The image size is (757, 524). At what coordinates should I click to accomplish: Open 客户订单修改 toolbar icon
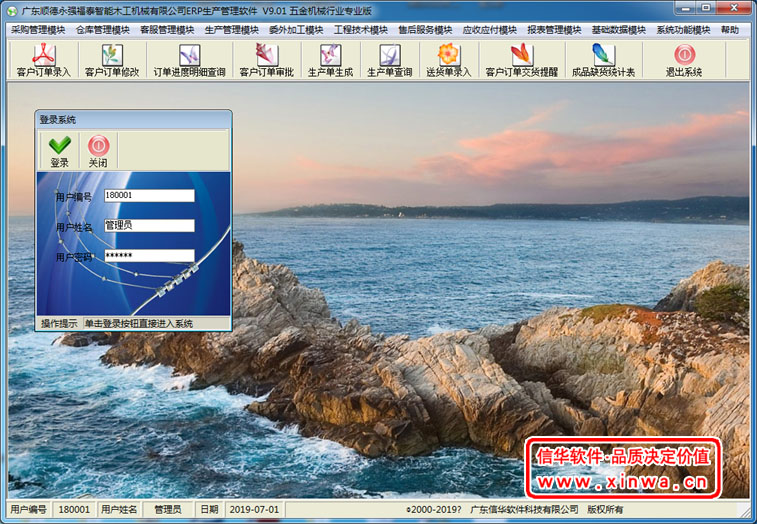[x=112, y=60]
